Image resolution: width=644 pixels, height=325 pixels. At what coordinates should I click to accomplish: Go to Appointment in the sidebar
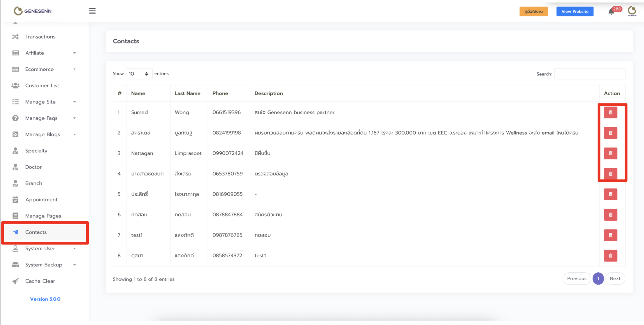pyautogui.click(x=41, y=200)
